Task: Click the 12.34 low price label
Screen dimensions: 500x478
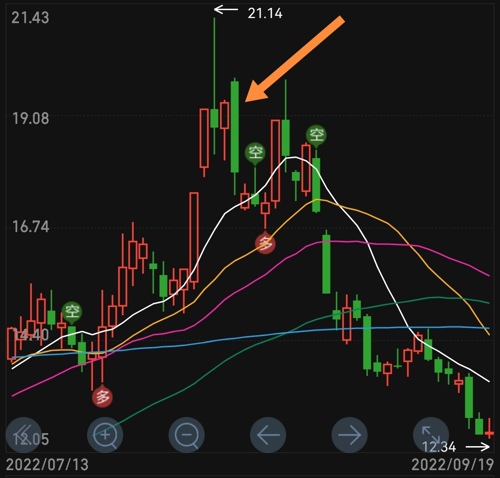Action: (x=439, y=447)
